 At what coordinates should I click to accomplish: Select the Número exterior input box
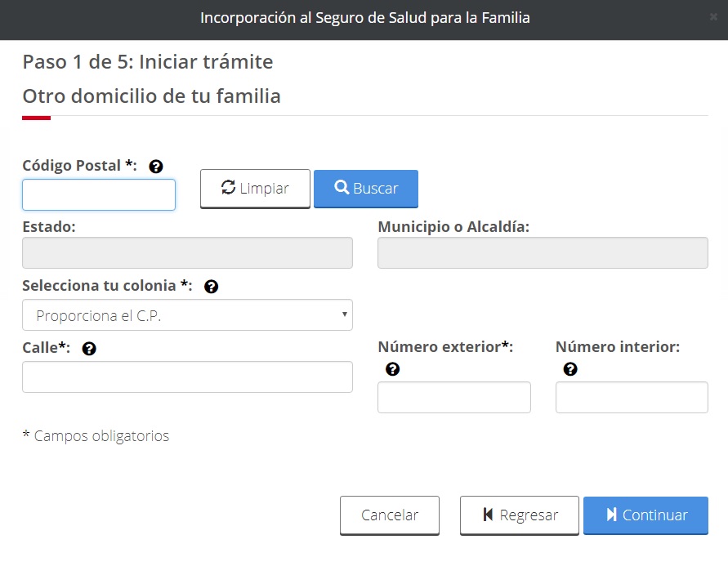point(453,398)
